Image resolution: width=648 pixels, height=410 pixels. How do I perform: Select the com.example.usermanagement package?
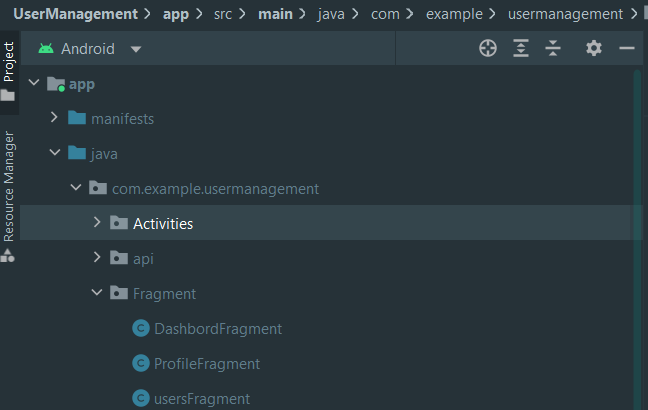click(215, 188)
